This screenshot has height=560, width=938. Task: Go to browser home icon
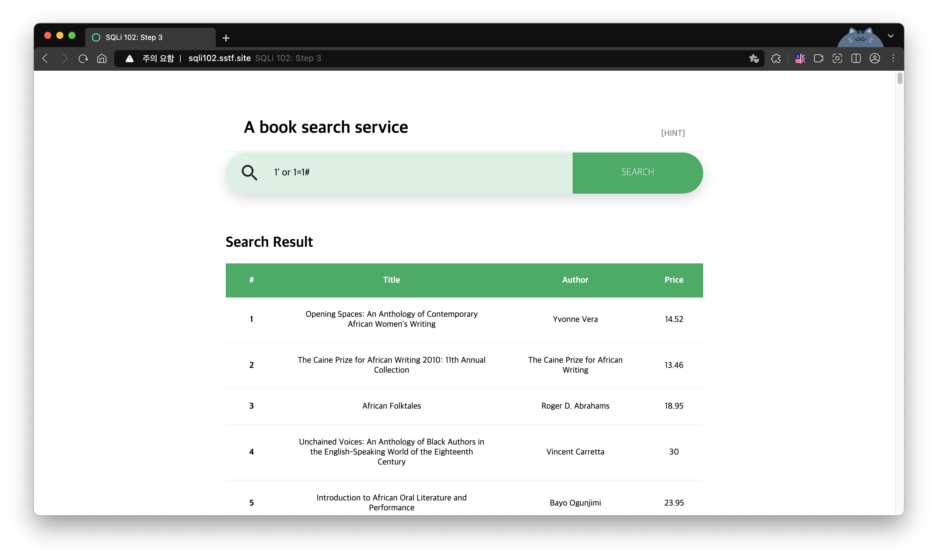coord(102,58)
